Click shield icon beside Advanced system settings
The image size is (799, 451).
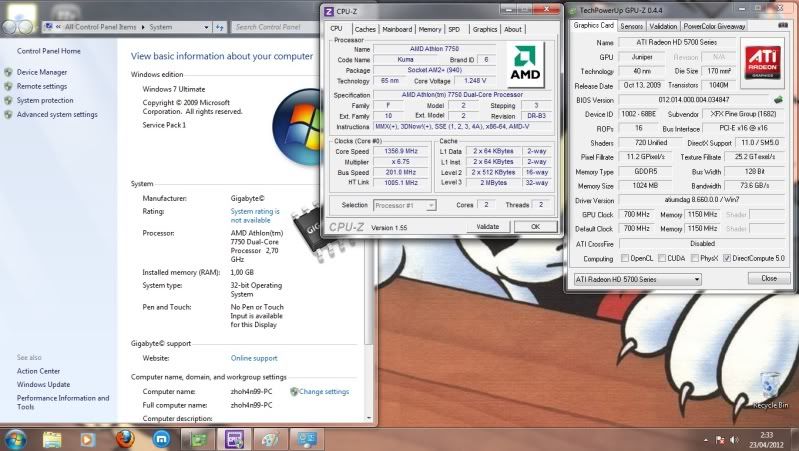click(8, 115)
